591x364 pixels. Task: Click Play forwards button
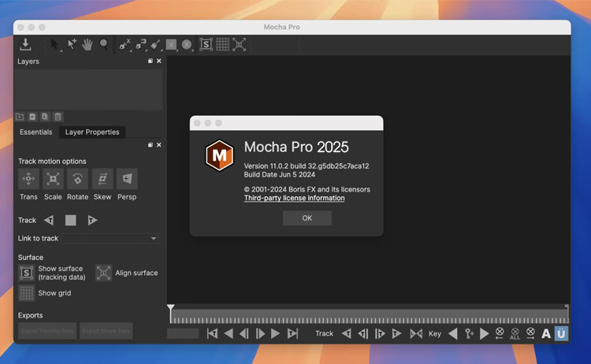276,333
